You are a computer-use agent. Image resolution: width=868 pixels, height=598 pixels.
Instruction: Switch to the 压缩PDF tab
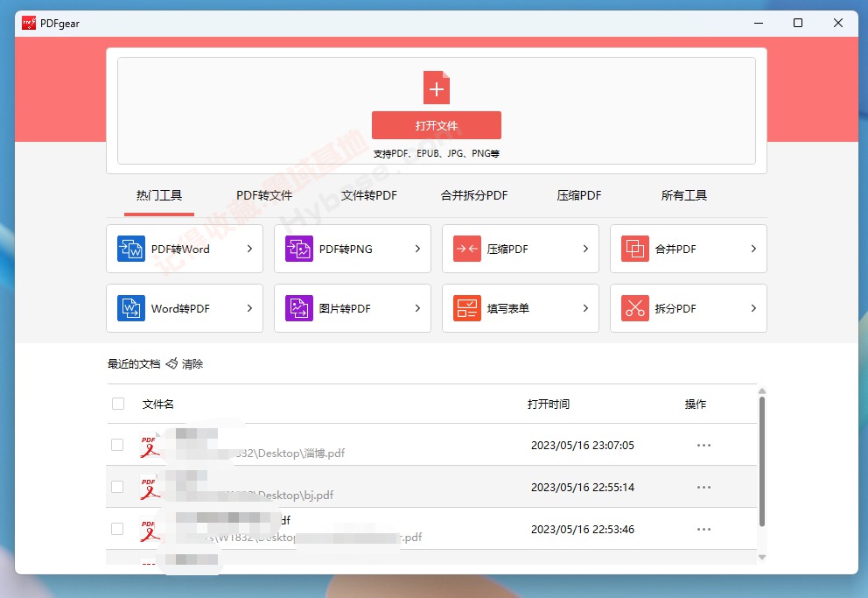click(579, 195)
